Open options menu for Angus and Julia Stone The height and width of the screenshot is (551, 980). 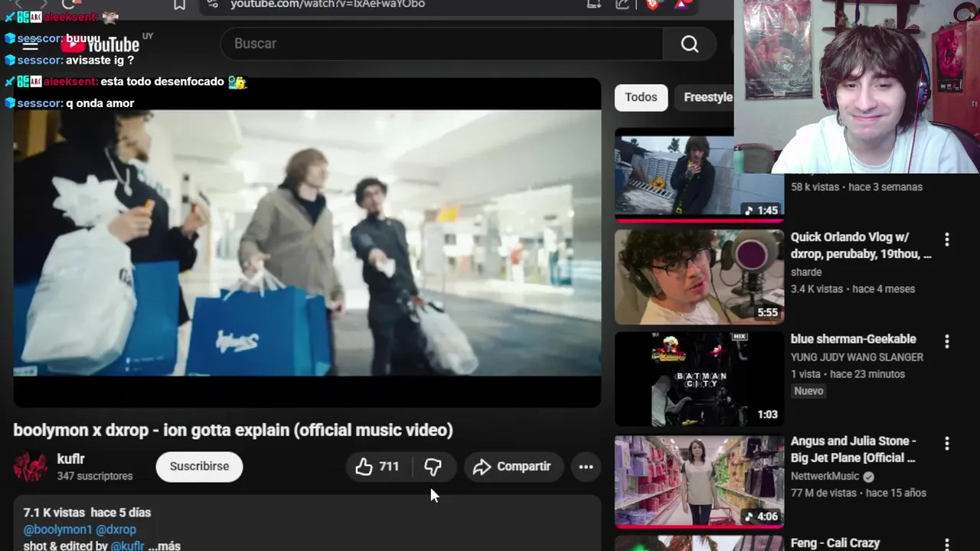click(x=947, y=443)
